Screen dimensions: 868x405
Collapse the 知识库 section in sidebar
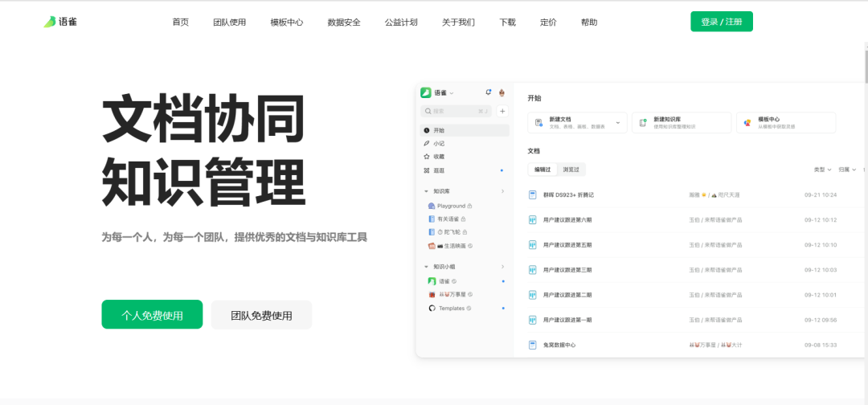point(426,191)
